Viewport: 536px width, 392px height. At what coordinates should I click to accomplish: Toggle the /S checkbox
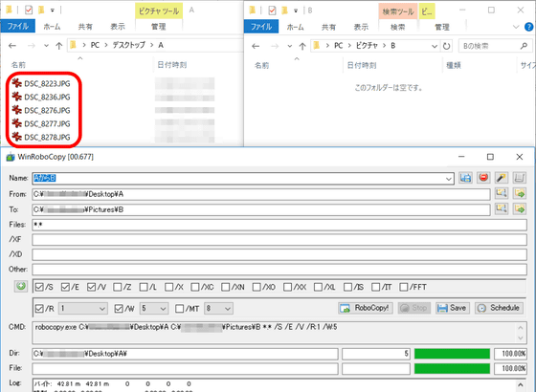(x=39, y=287)
